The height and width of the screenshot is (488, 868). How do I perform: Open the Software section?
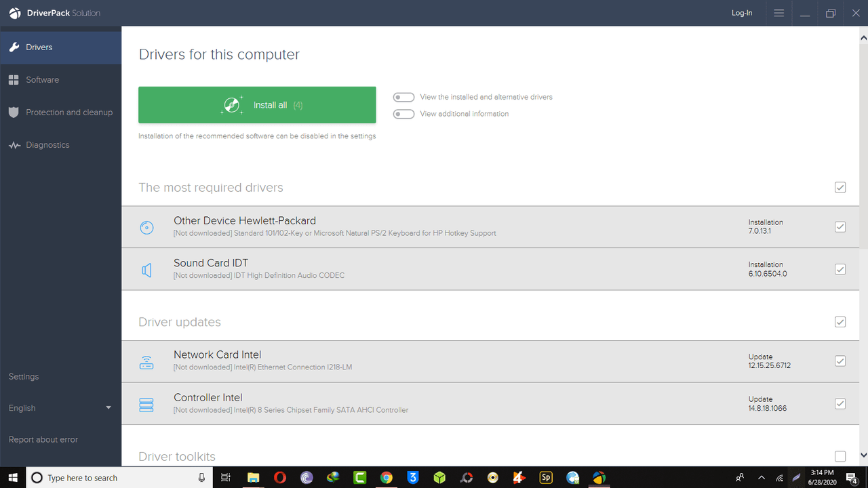[60, 80]
